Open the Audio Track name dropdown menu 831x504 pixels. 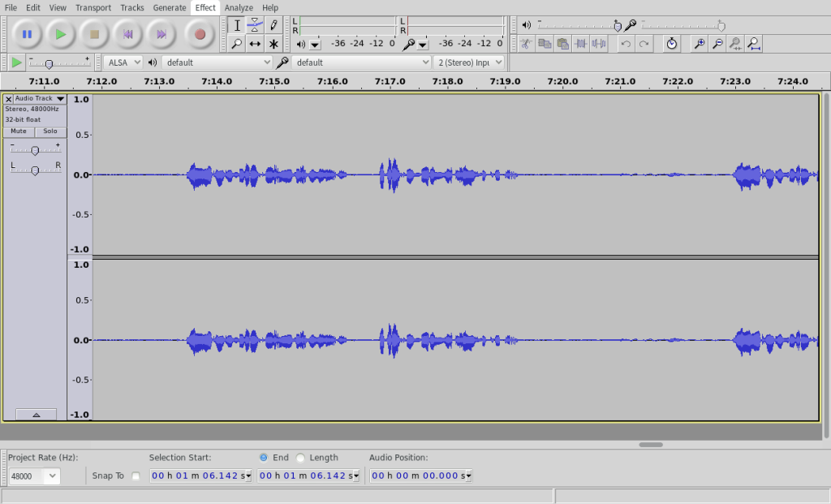(x=40, y=98)
